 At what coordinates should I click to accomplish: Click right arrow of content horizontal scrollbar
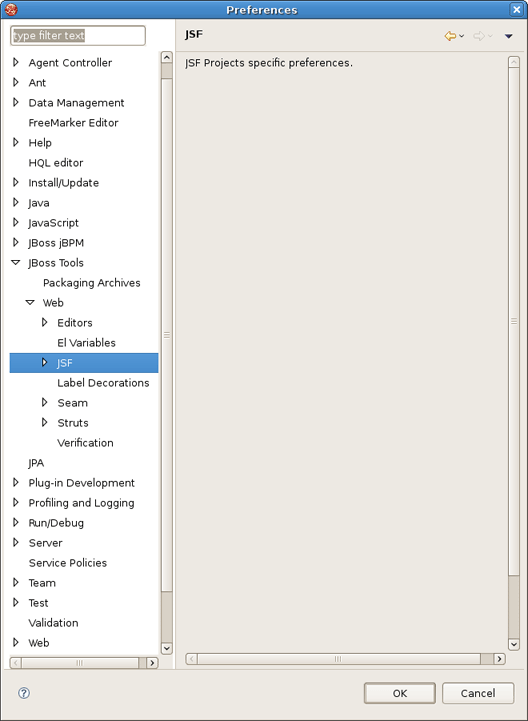click(499, 659)
